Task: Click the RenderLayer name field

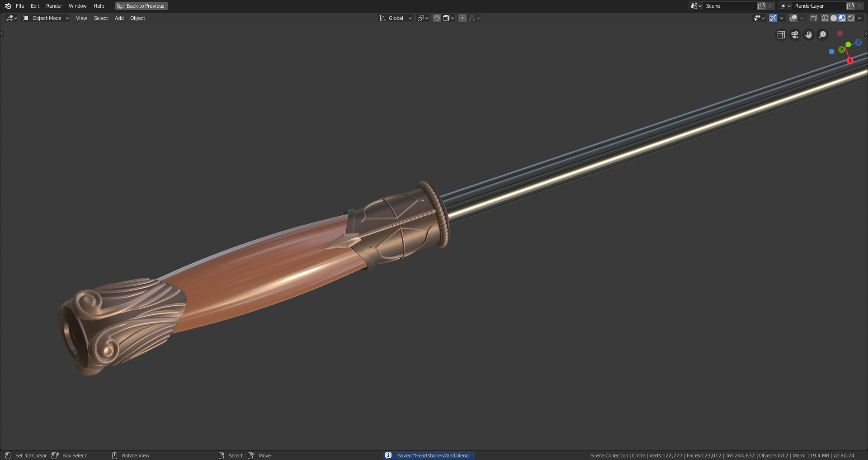Action: click(819, 6)
